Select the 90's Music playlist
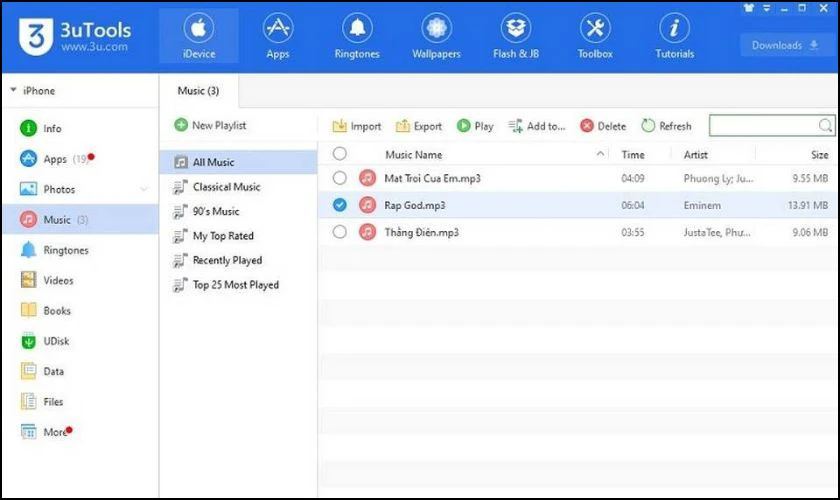 [238, 211]
